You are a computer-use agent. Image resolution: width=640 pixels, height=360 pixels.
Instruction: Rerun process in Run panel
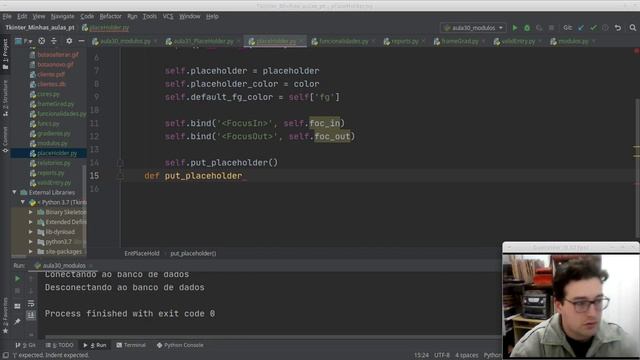tap(18, 279)
